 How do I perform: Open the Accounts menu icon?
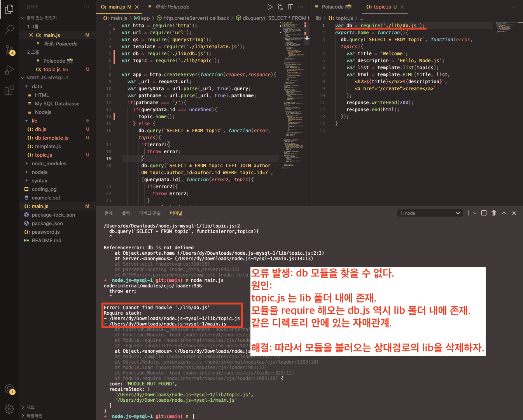pyautogui.click(x=9, y=389)
